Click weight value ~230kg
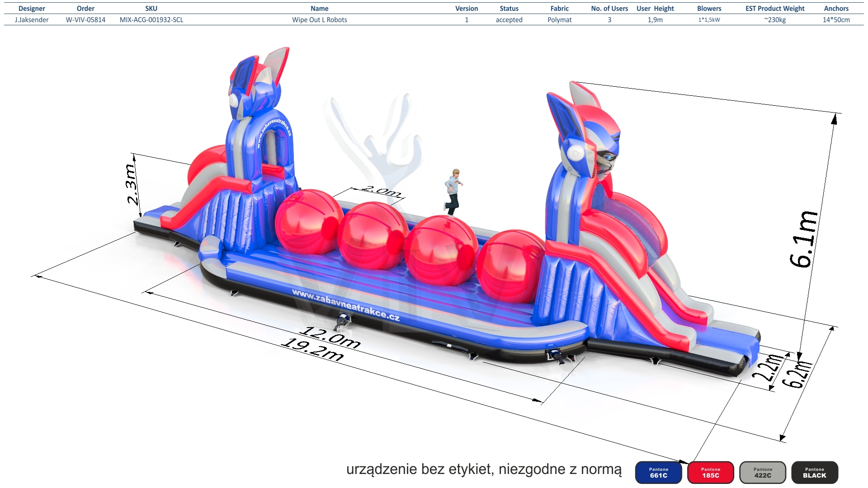This screenshot has height=488, width=868. [775, 20]
